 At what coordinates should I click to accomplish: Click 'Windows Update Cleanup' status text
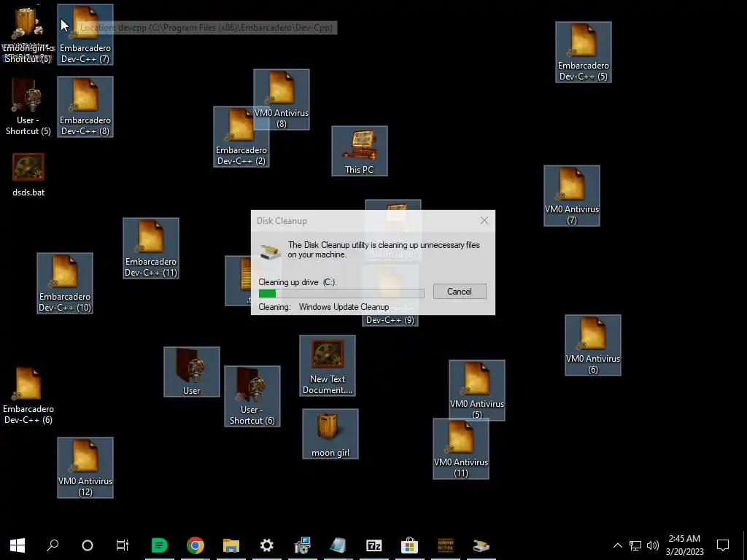[x=344, y=307]
